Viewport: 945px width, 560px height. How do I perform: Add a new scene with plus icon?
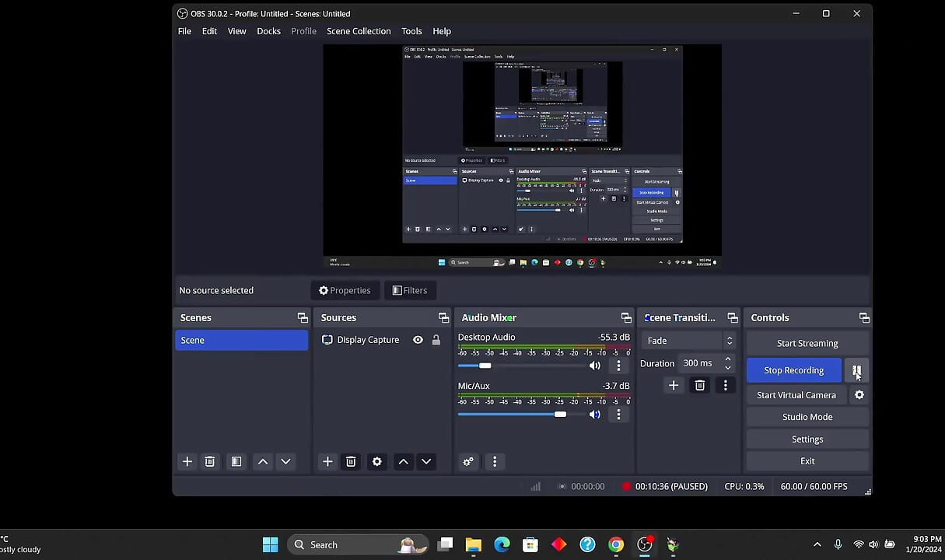coord(187,461)
